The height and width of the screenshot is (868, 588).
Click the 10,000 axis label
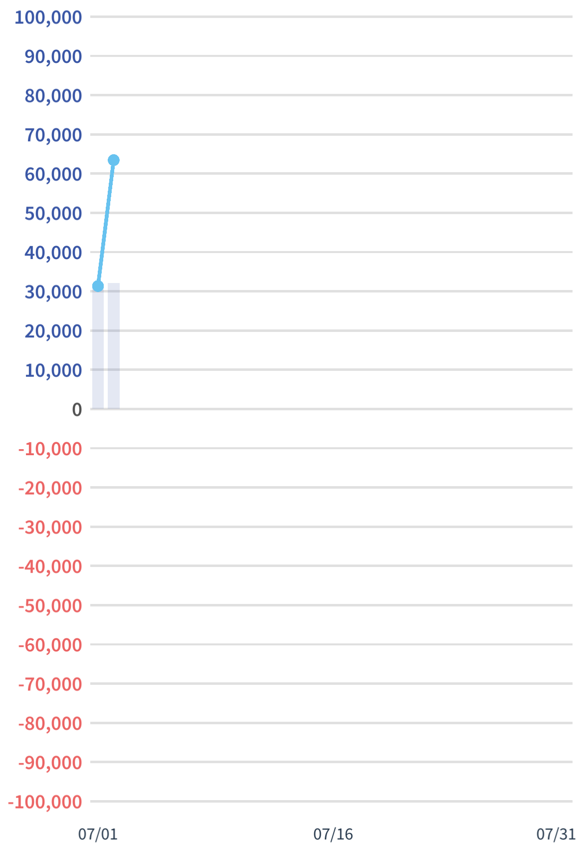[x=53, y=370]
